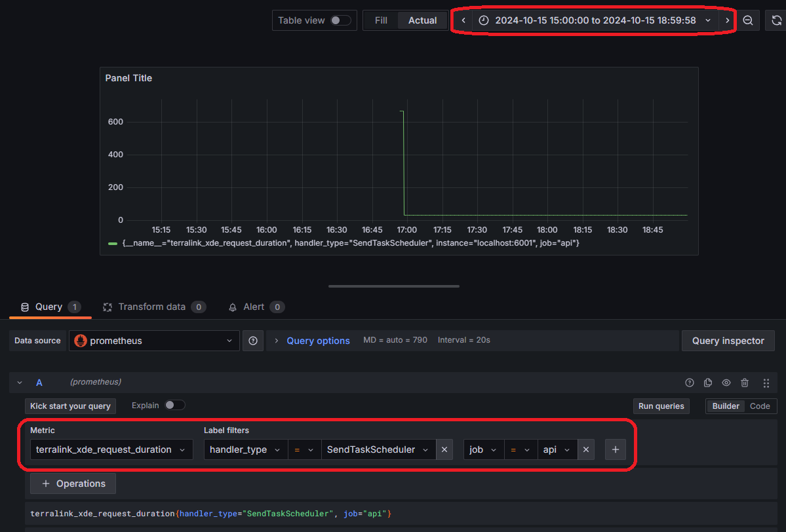This screenshot has width=786, height=532.
Task: Click the Panel Title header
Action: 128,78
